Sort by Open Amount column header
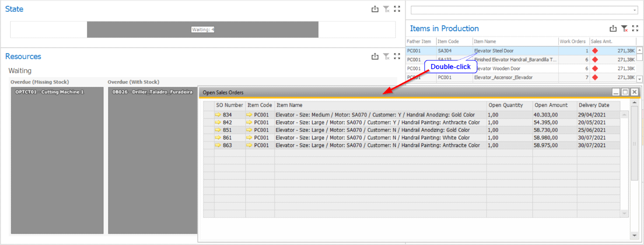Viewport: 644px width, 245px height. (551, 105)
